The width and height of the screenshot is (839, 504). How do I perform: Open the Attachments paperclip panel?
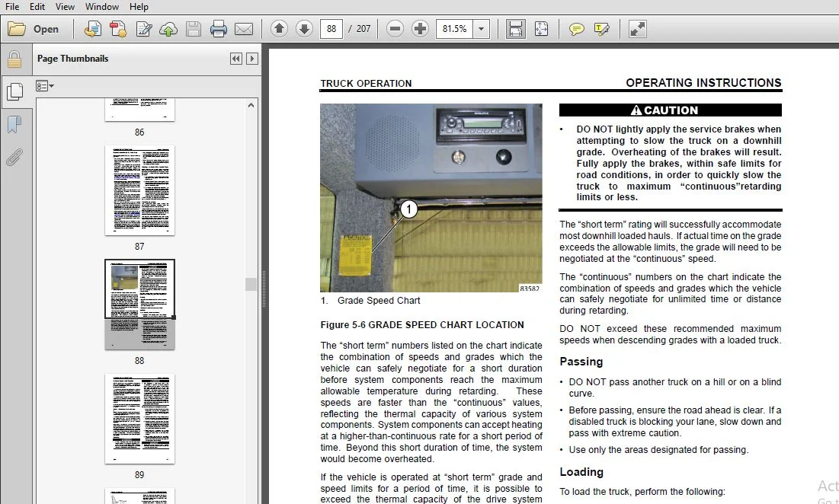14,158
